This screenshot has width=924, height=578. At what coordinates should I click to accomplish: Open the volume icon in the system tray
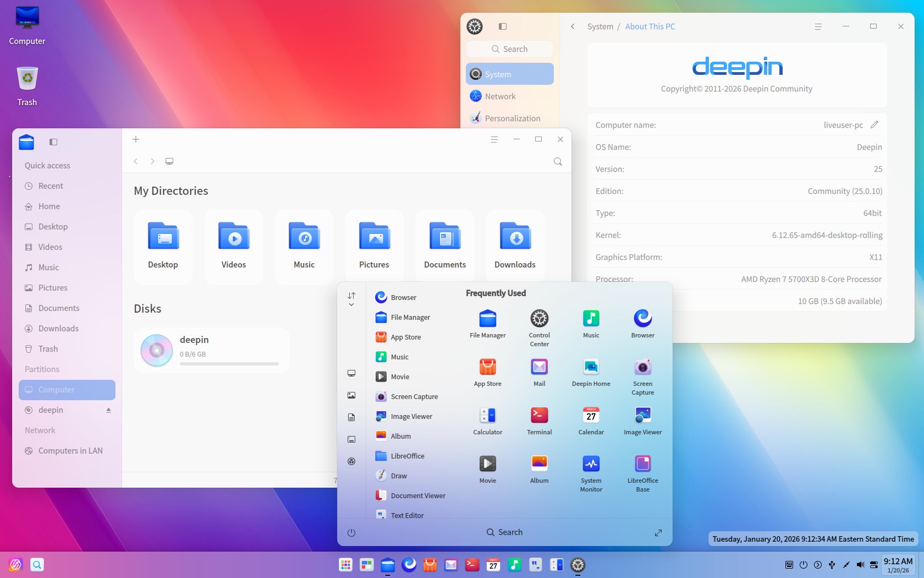coord(860,564)
